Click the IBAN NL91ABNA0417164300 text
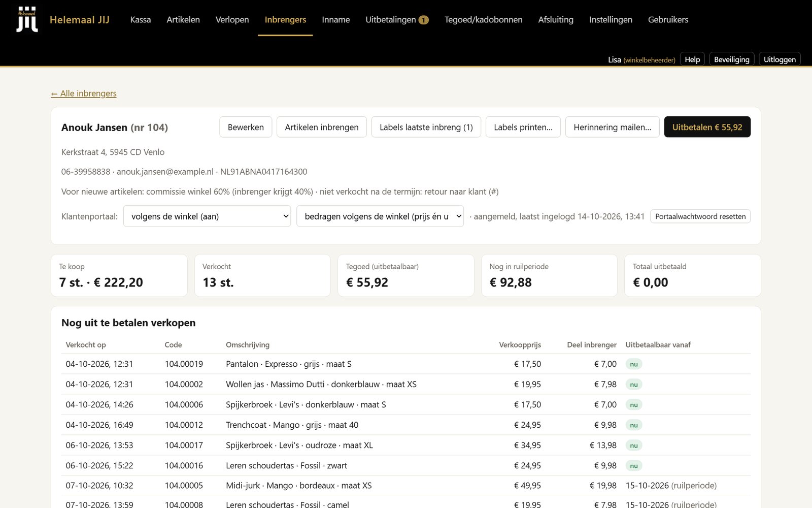The height and width of the screenshot is (508, 812). [264, 172]
